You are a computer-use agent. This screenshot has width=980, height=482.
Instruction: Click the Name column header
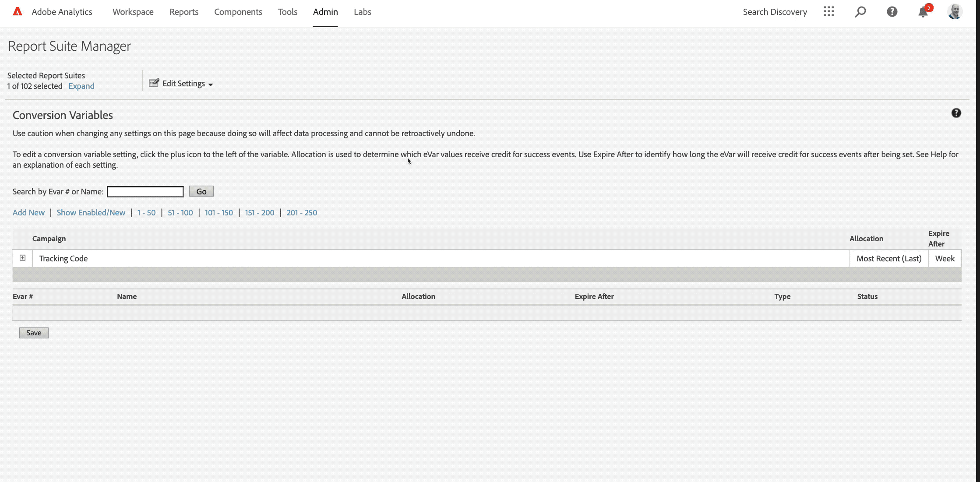coord(127,296)
